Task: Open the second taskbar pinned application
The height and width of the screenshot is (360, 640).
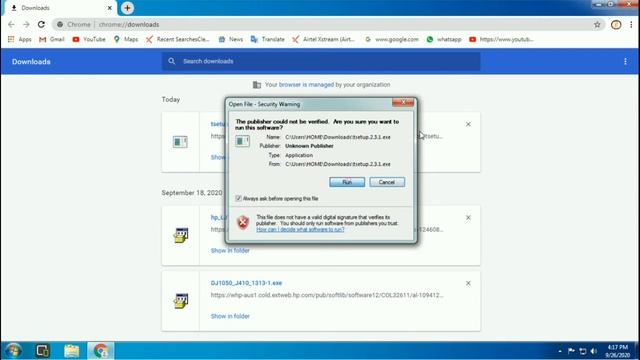Action: [42, 351]
